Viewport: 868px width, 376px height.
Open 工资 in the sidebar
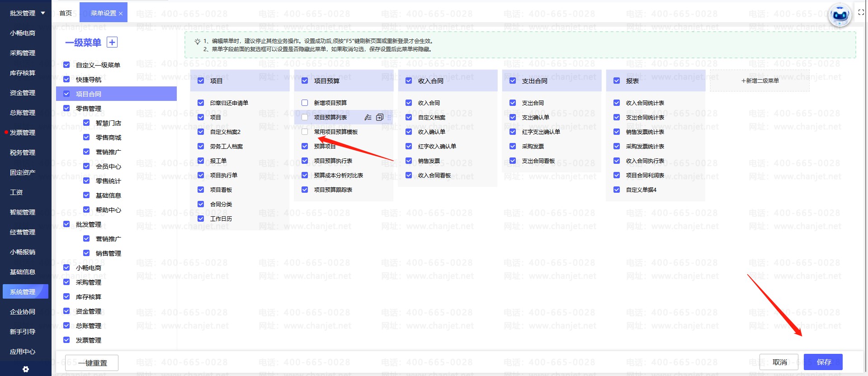(16, 192)
